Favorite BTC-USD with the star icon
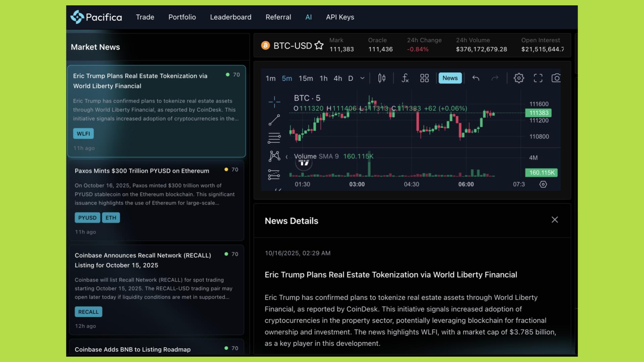The image size is (644, 362). pos(319,45)
